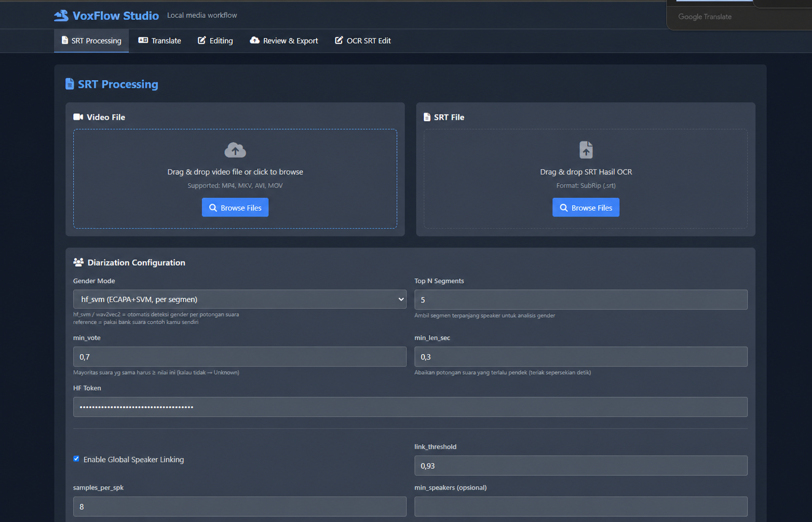Switch to the Translate tab
The image size is (812, 522).
tap(159, 40)
